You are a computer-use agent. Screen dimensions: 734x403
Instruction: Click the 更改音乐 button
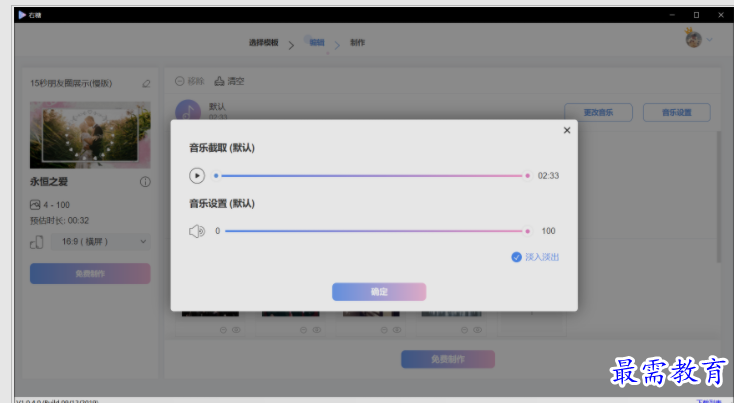[x=598, y=112]
